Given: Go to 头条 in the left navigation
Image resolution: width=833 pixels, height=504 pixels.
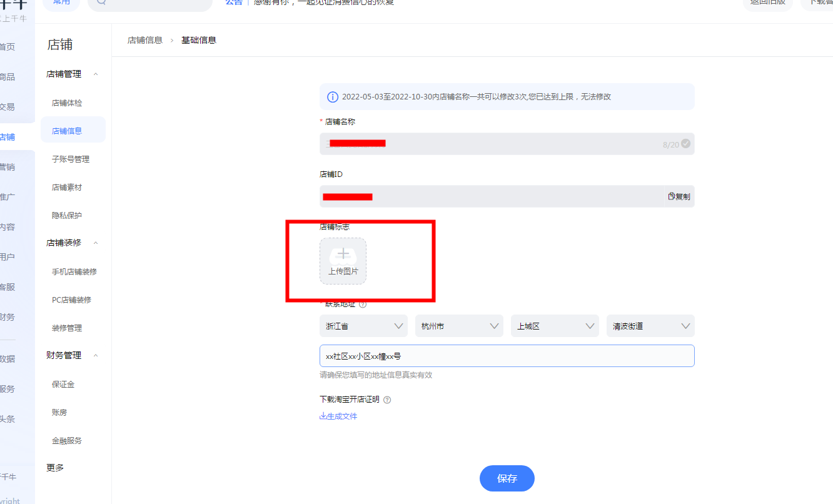Looking at the screenshot, I should [8, 419].
